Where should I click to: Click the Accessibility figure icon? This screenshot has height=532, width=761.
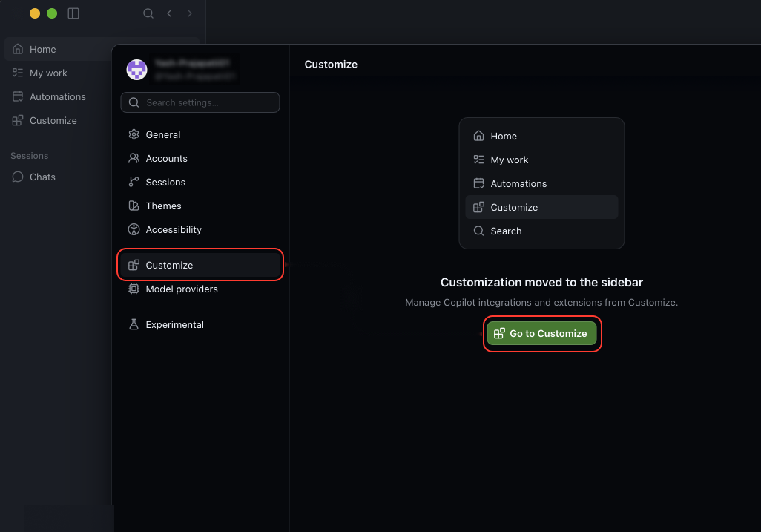134,229
